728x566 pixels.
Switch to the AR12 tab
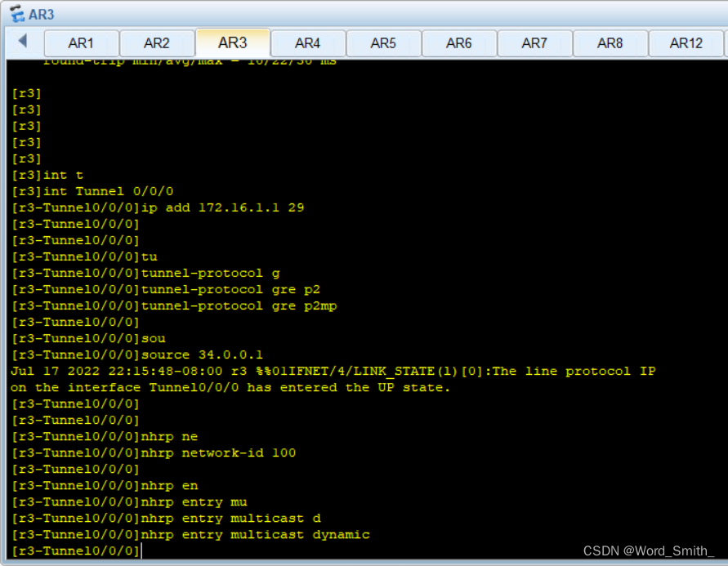point(686,43)
